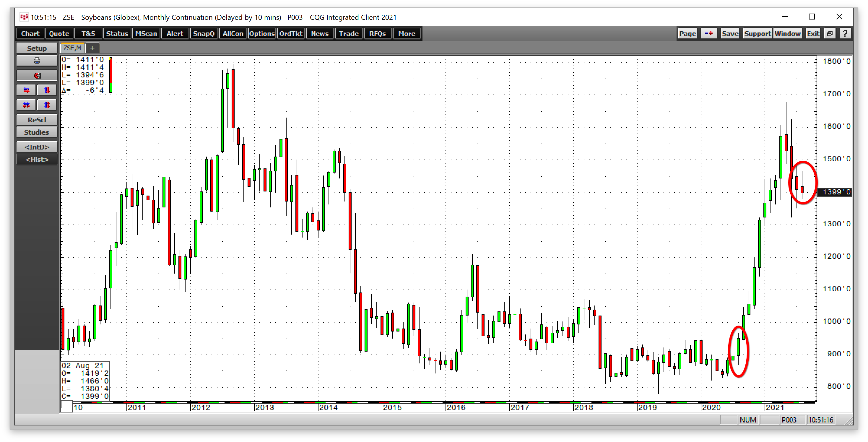Viewport: 868px width, 442px height.
Task: Click the 02 Aug 21 date readout
Action: click(82, 365)
